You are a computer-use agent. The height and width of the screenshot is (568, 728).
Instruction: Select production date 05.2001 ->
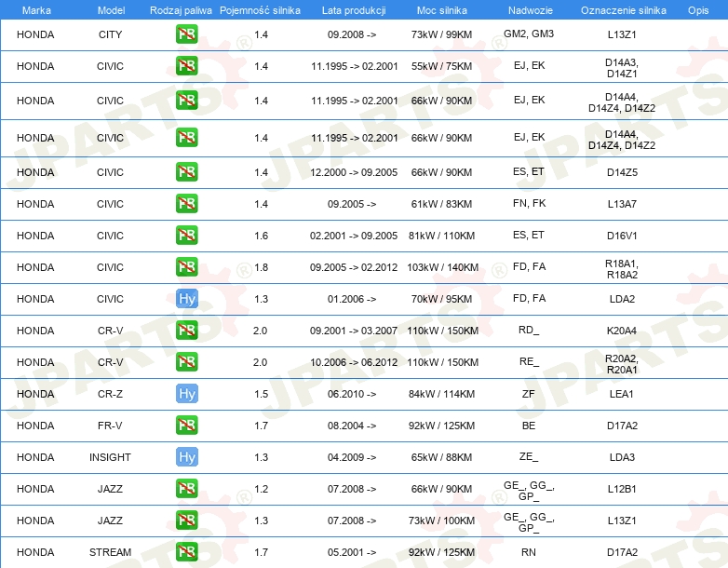point(352,552)
